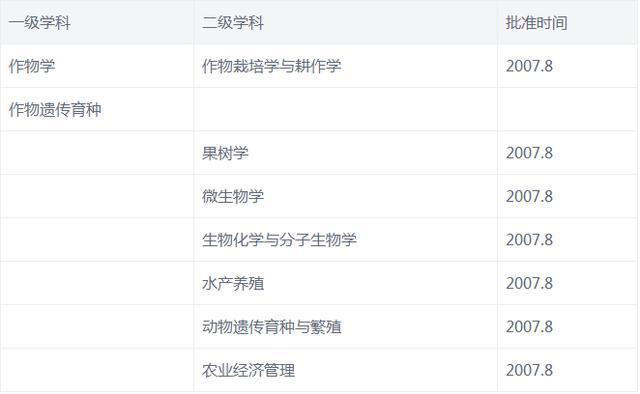Viewport: 640px width, 394px height.
Task: Select the 动物遗传育种与繁殖 cell
Action: (x=346, y=327)
